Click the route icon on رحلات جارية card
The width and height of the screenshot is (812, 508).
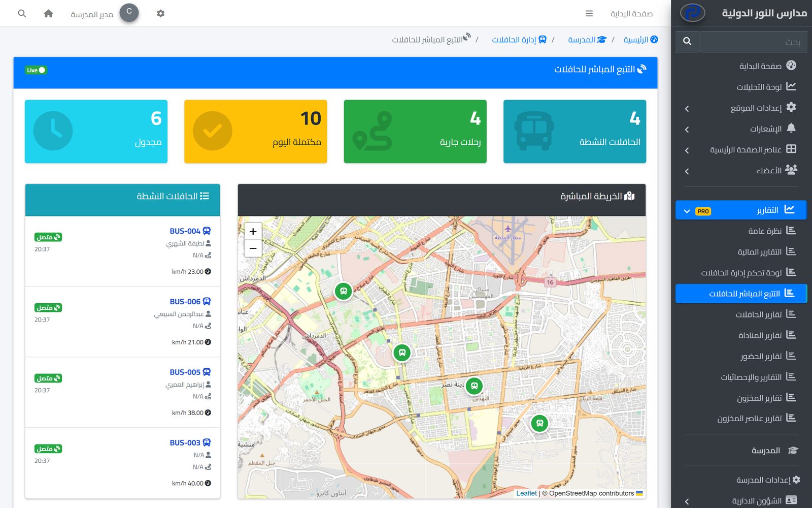point(373,131)
